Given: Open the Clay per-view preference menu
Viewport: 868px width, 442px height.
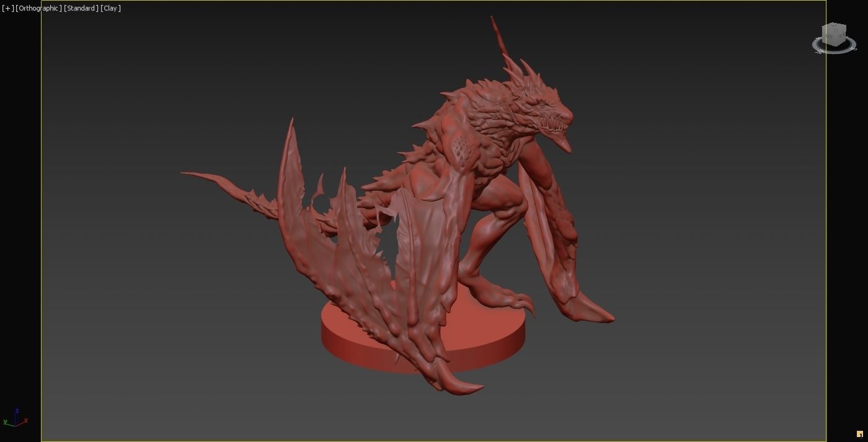Looking at the screenshot, I should click(x=110, y=8).
